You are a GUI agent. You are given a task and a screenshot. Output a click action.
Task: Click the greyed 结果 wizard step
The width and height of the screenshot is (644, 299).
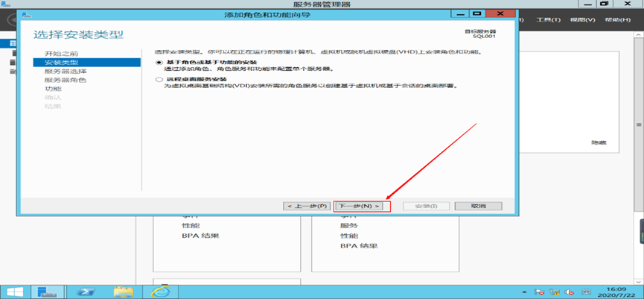coord(53,107)
